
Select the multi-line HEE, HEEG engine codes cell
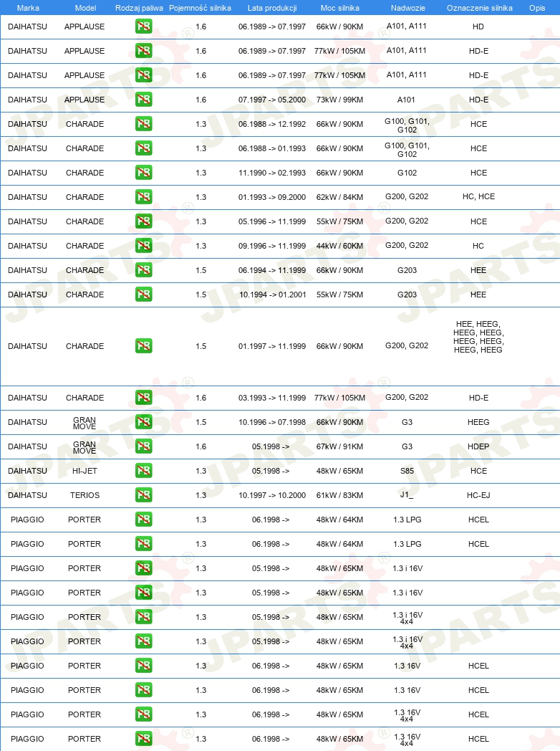click(x=478, y=337)
